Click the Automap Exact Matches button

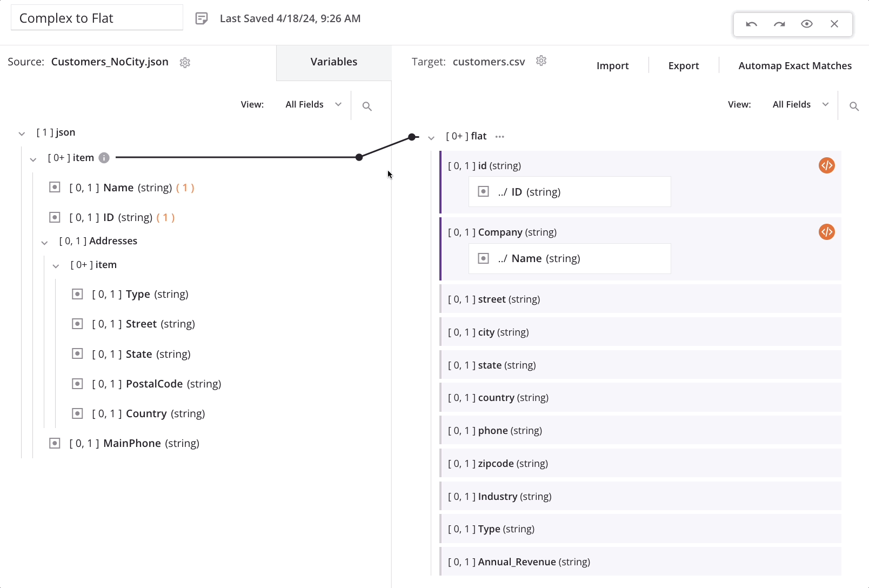point(795,65)
